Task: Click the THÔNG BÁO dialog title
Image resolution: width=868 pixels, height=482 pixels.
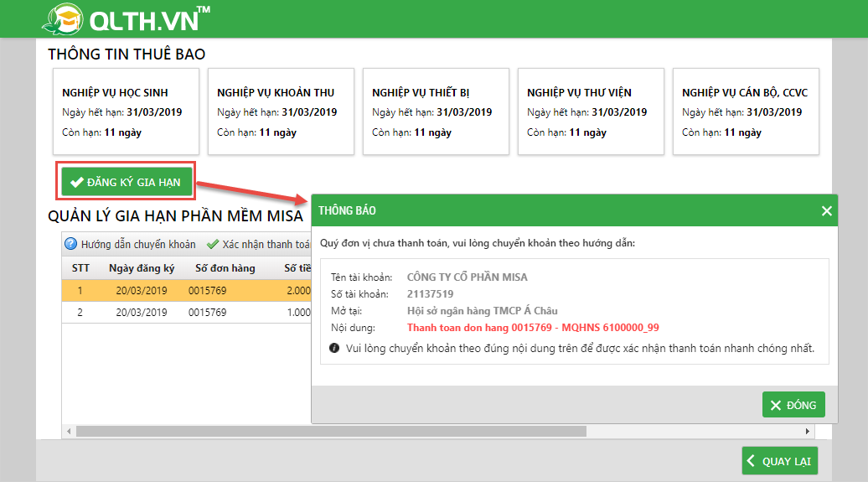Action: tap(347, 210)
